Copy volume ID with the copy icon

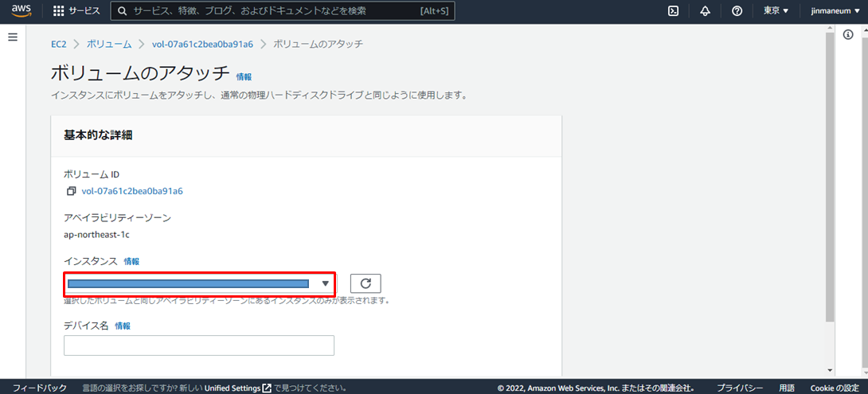[71, 192]
